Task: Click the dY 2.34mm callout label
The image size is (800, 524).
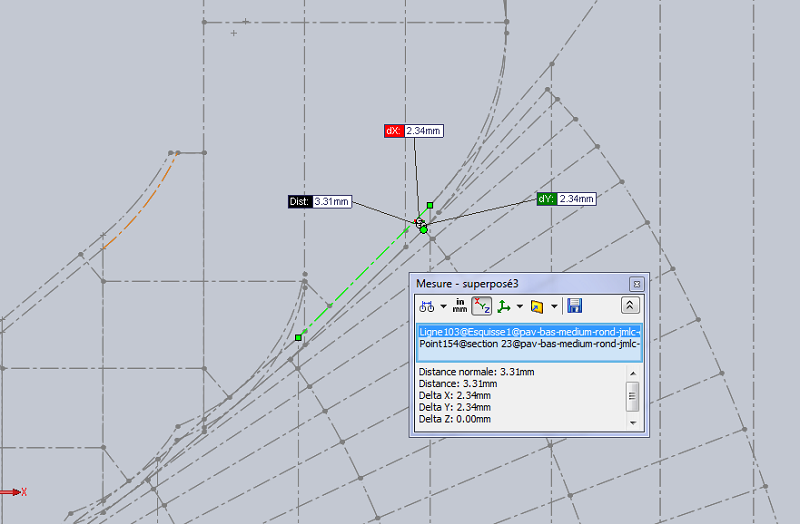Action: click(566, 198)
